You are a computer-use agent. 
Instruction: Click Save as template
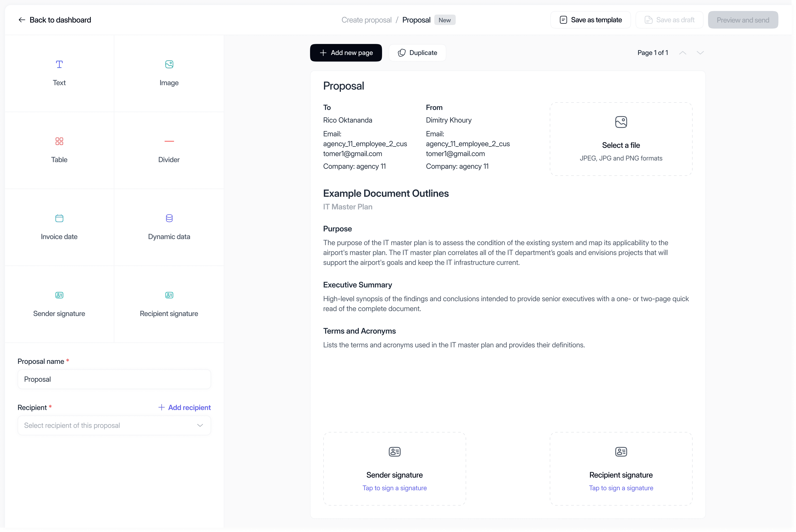590,20
